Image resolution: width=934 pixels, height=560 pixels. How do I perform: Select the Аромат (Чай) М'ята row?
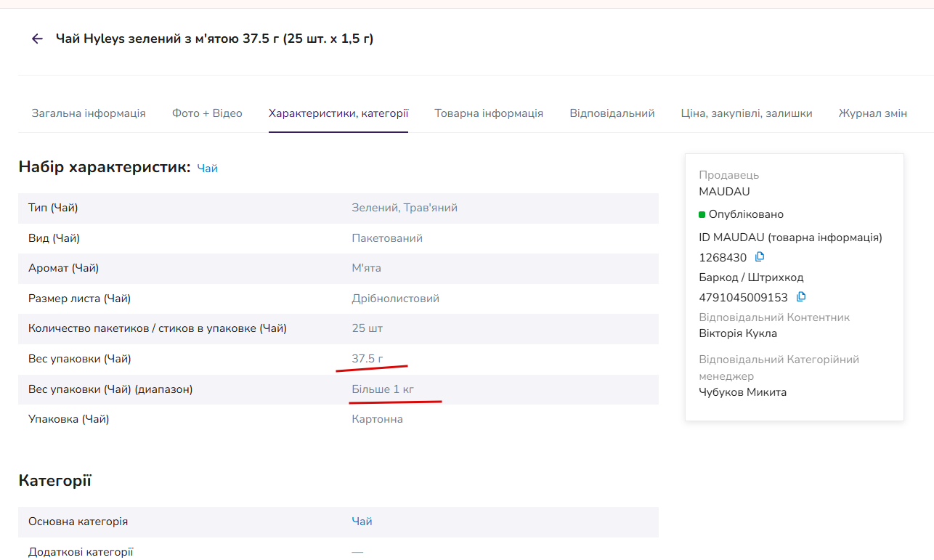(x=338, y=268)
